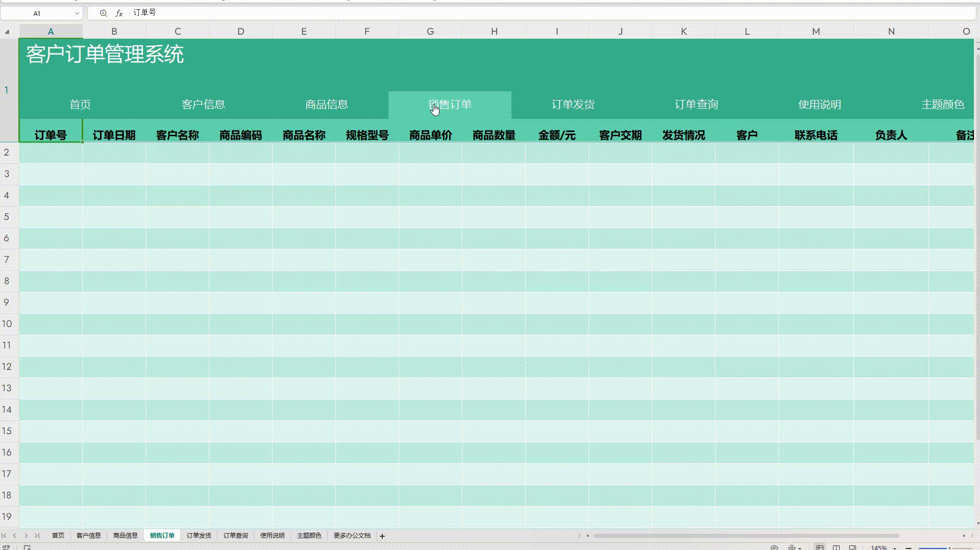The height and width of the screenshot is (550, 980).
Task: Open the 订单查询 navigation button in header
Action: pos(696,105)
